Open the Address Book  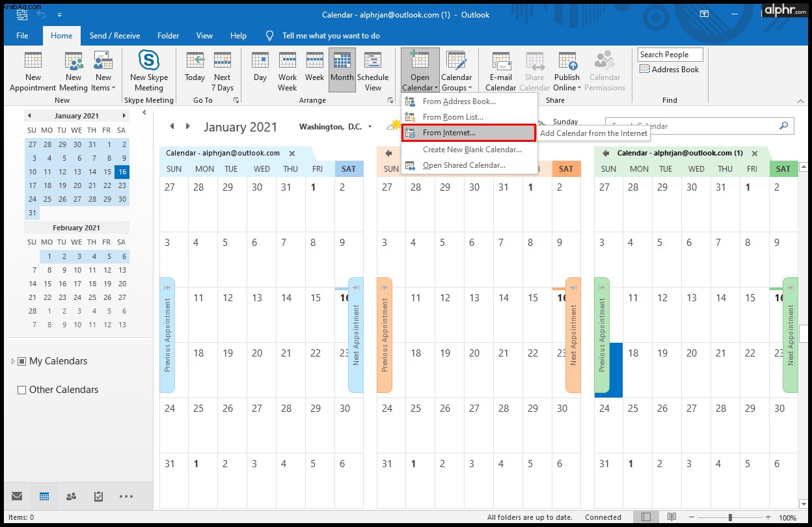click(x=670, y=70)
